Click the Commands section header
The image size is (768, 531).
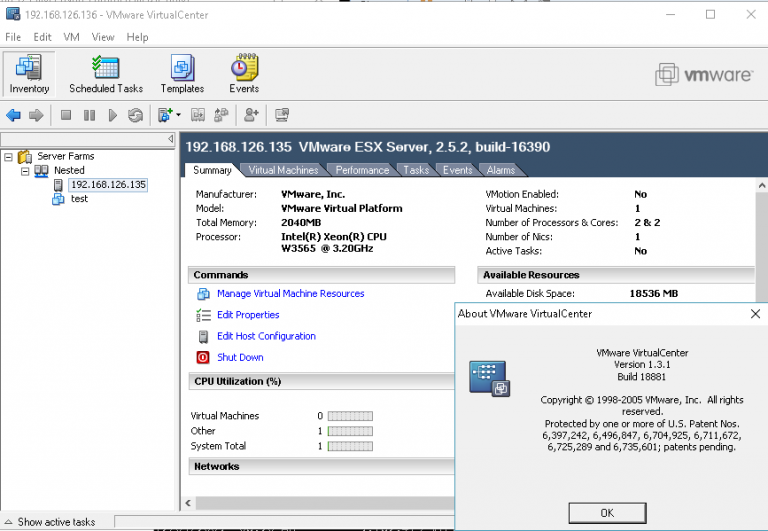pyautogui.click(x=321, y=275)
